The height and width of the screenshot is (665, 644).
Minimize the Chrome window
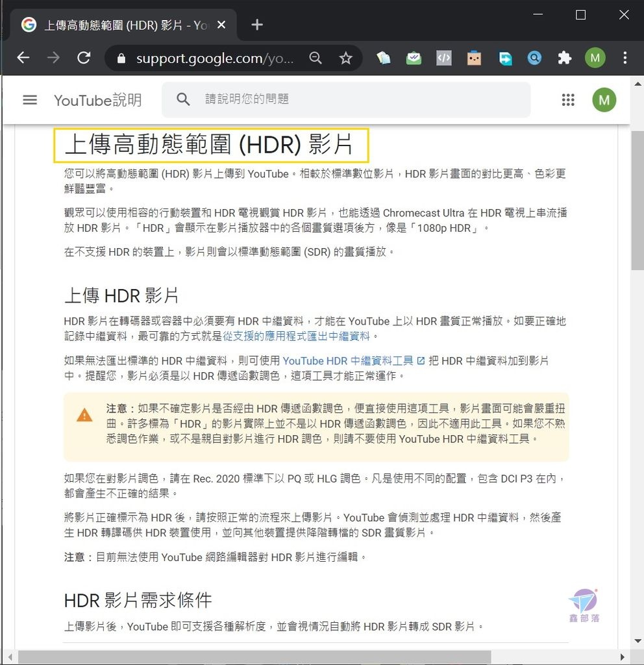click(x=538, y=14)
